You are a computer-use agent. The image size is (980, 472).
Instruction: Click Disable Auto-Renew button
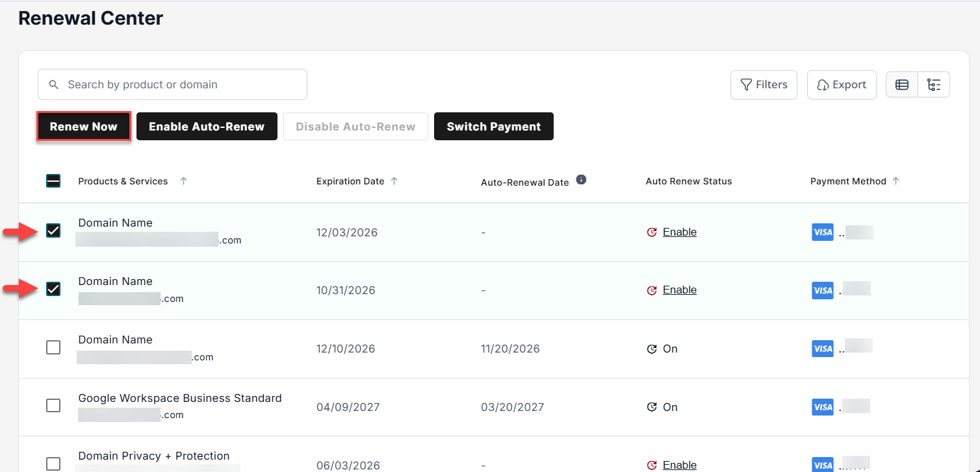355,127
